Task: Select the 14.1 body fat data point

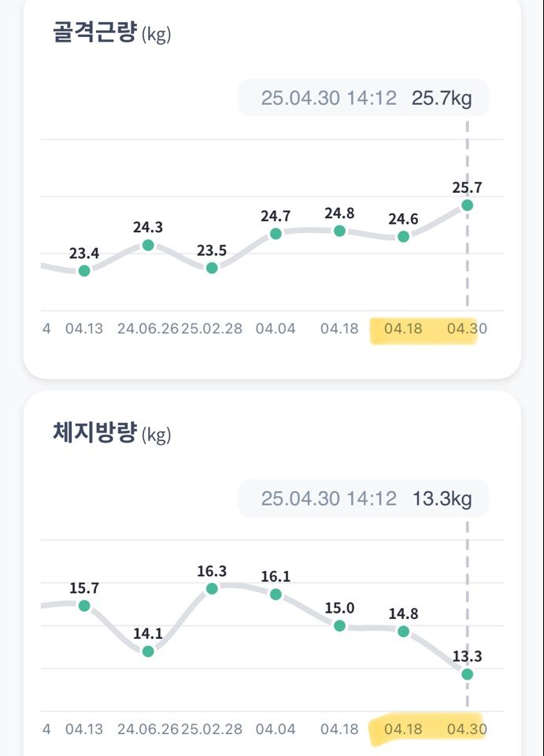Action: tap(148, 651)
